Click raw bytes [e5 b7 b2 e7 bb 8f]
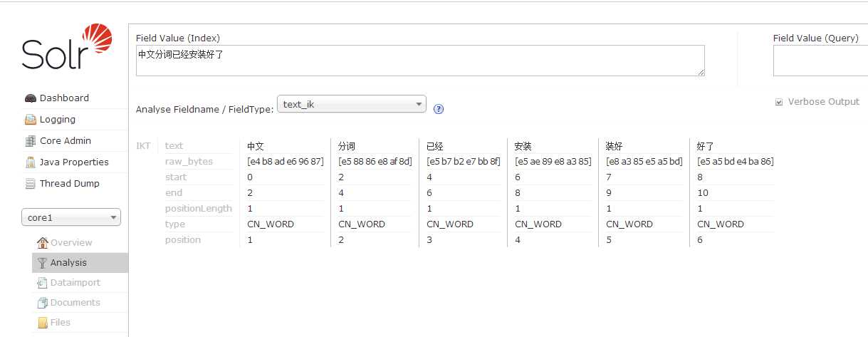 tap(464, 162)
